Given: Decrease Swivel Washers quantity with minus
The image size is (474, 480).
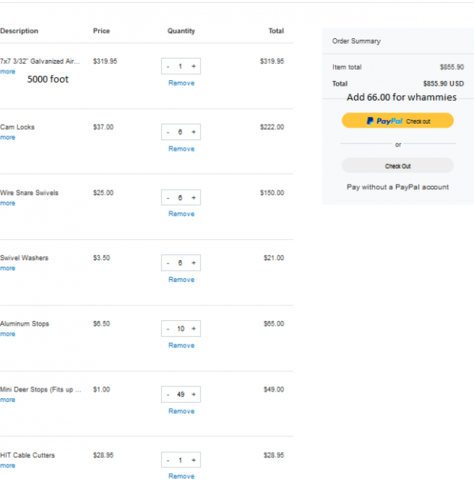Looking at the screenshot, I should [x=168, y=263].
